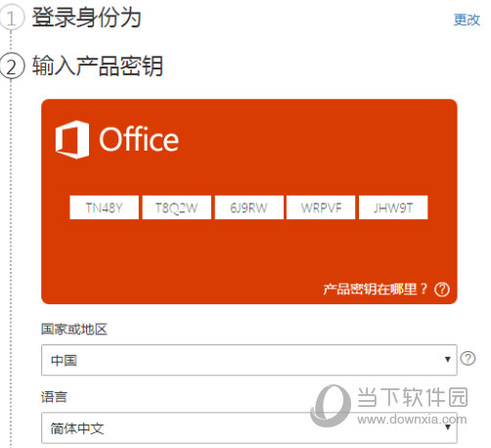Click the second key field T8Q2W
The image size is (491, 448).
click(177, 207)
